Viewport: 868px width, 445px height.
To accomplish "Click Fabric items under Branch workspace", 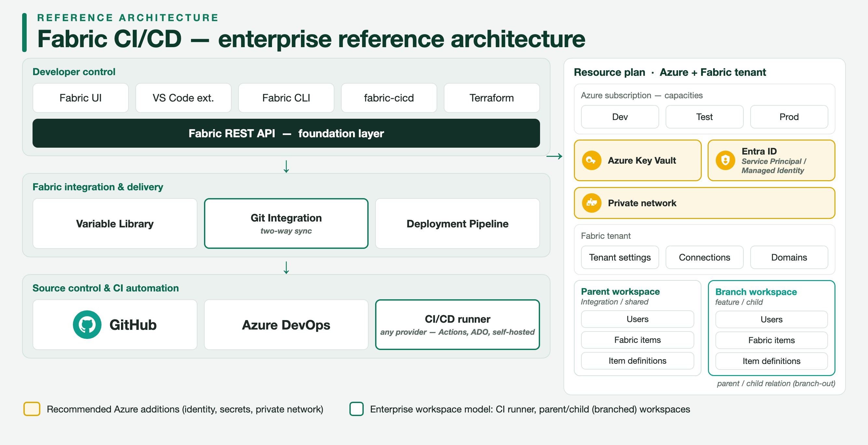I will (x=772, y=340).
